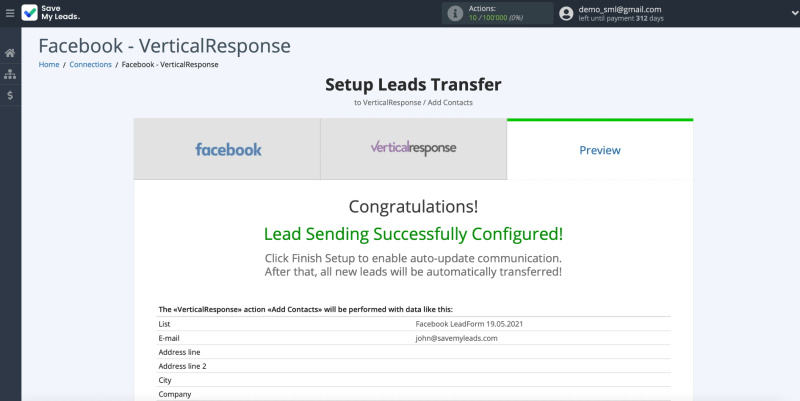Screen dimensions: 800x401
Task: Open the connections sitemap icon in sidebar
Action: tap(10, 74)
